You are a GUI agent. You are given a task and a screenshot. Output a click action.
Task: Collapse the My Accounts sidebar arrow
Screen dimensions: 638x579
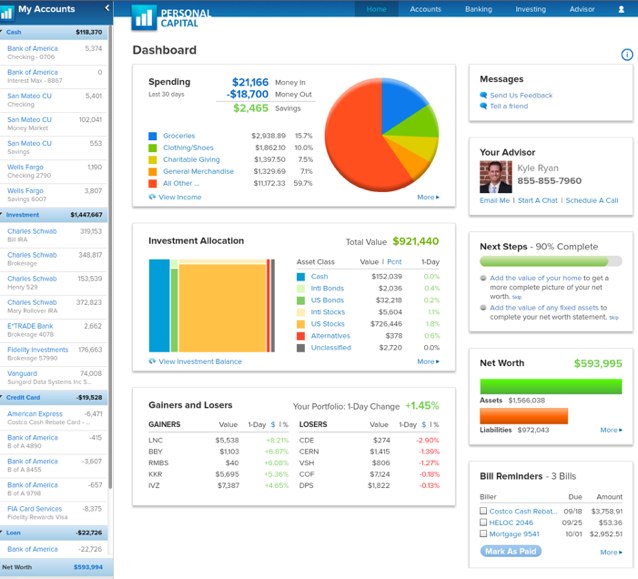[107, 8]
